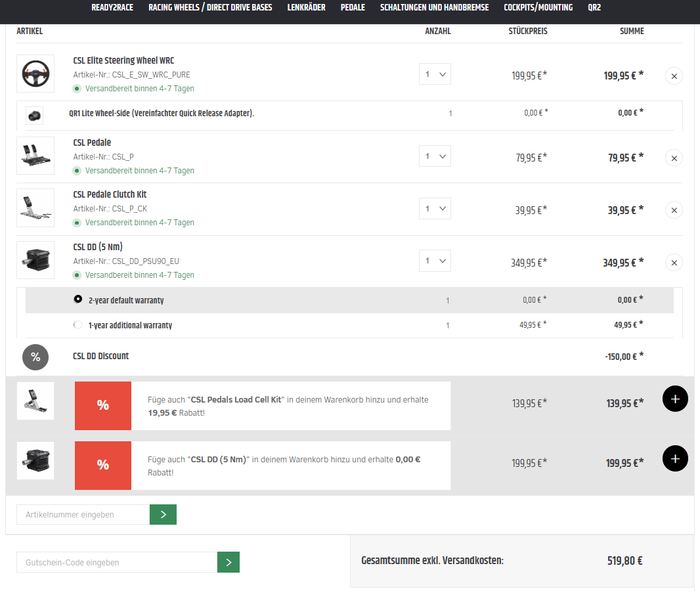Open quantity dropdown for CSL Pedale
The width and height of the screenshot is (700, 593).
435,156
